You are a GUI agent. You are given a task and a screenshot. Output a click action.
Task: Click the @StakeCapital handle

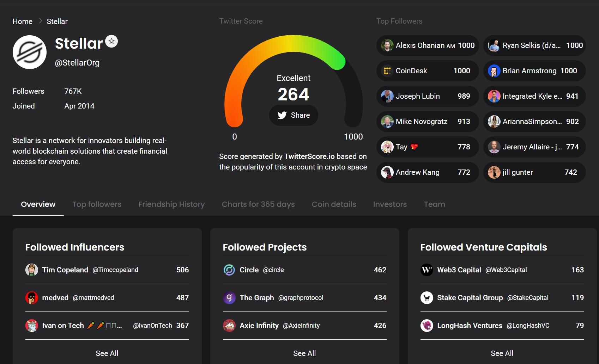[x=528, y=298]
